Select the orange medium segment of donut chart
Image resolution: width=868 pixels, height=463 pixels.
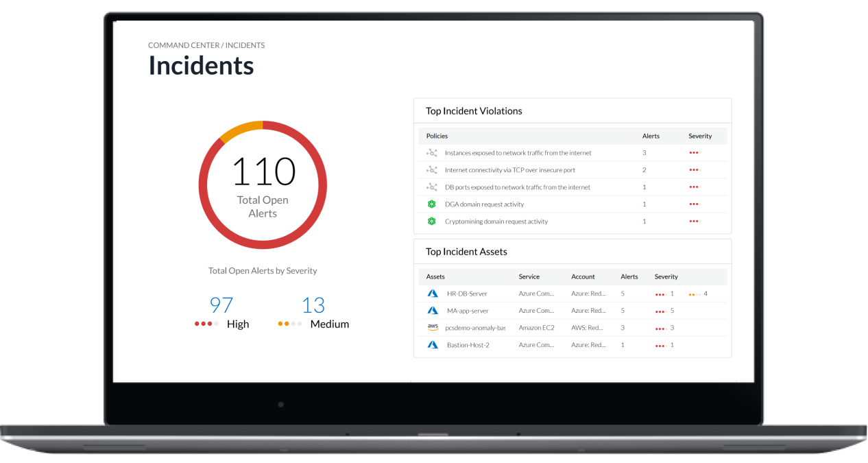[241, 128]
